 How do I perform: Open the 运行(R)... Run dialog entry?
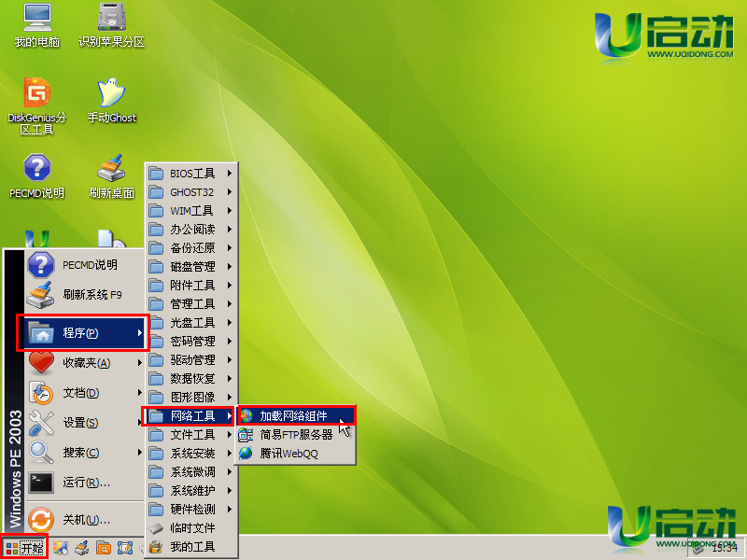(x=85, y=483)
